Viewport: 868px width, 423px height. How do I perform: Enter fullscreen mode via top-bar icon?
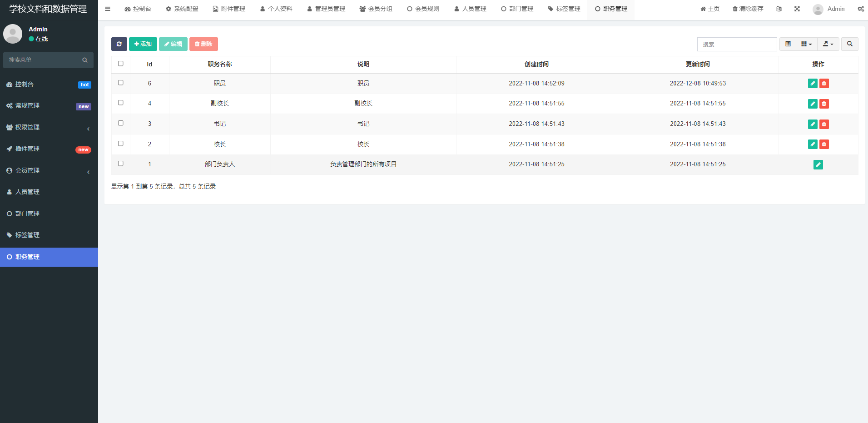click(797, 9)
